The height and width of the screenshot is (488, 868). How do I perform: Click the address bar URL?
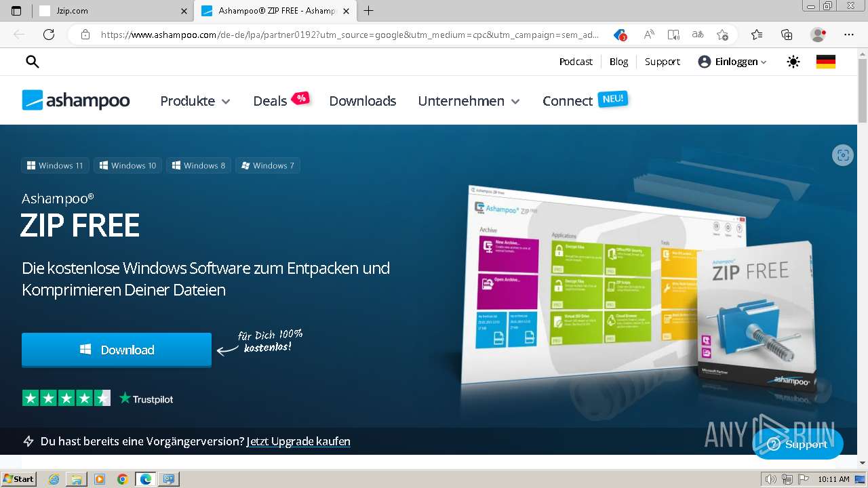(350, 35)
